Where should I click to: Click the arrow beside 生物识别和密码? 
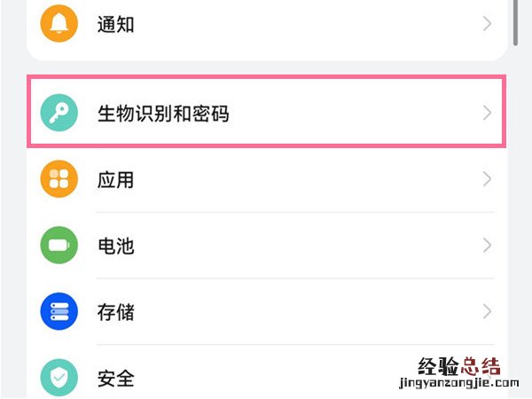coord(487,113)
